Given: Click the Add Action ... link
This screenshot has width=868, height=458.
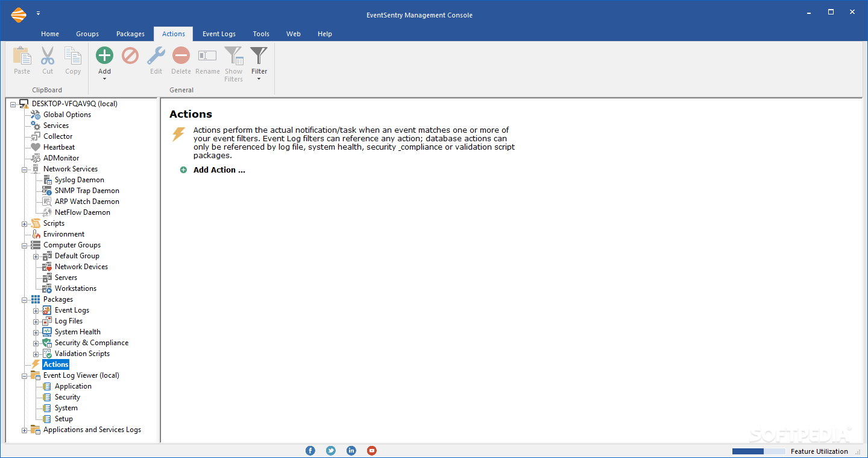Looking at the screenshot, I should coord(219,170).
